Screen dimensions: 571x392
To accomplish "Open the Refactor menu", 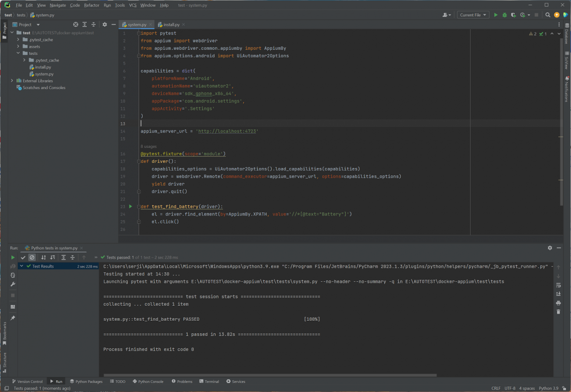I will 92,5.
